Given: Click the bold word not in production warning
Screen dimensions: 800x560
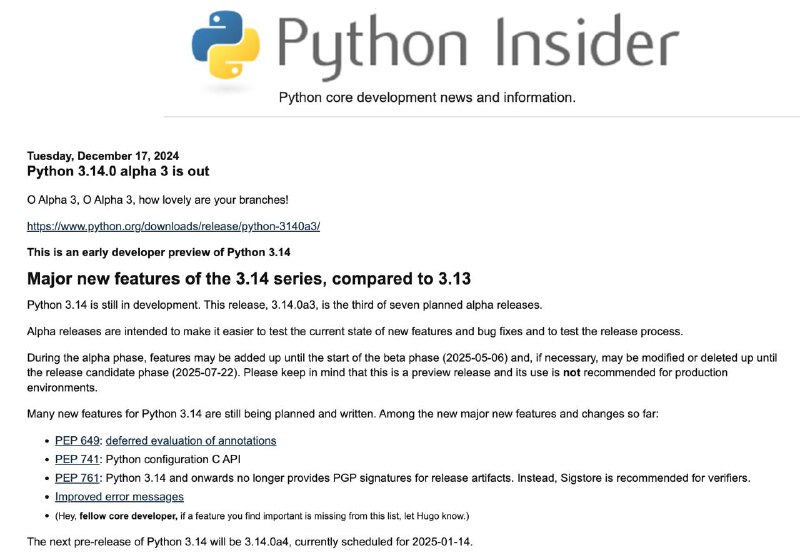Looking at the screenshot, I should [571, 373].
